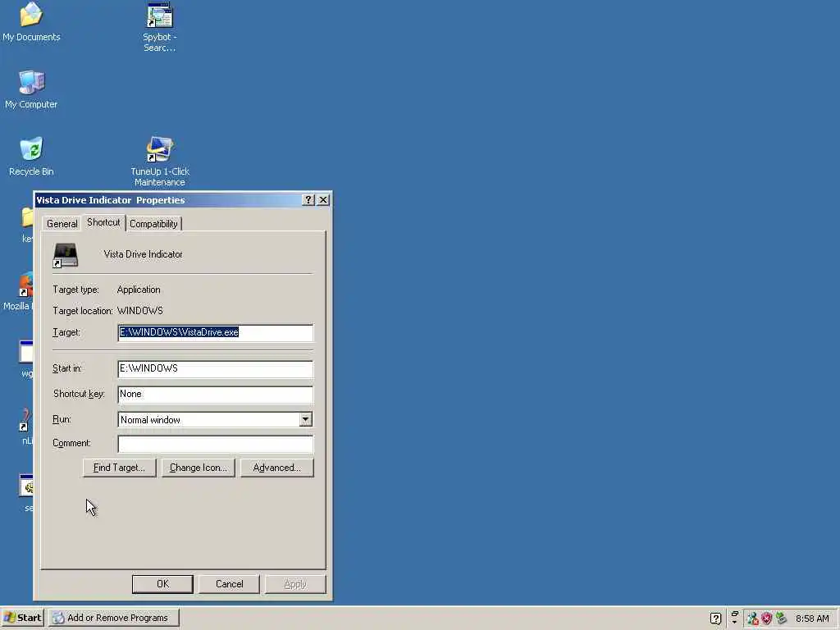Click the Target path field
This screenshot has width=840, height=630.
216,333
